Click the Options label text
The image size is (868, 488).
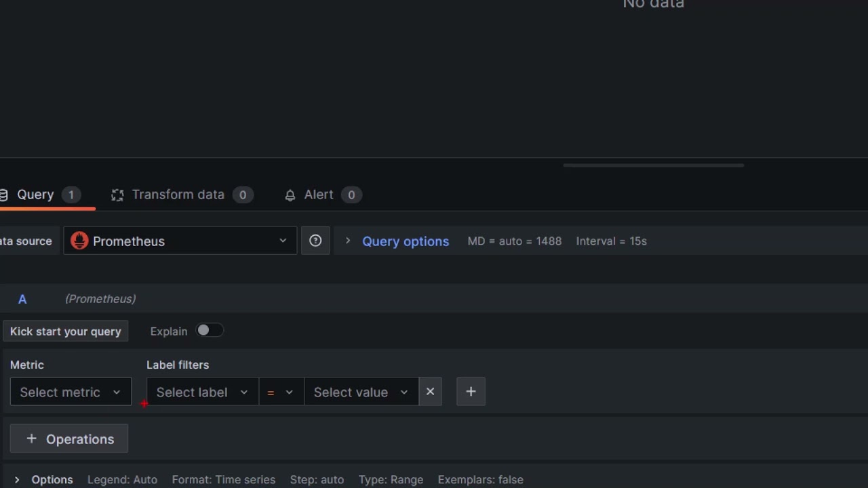[52, 480]
